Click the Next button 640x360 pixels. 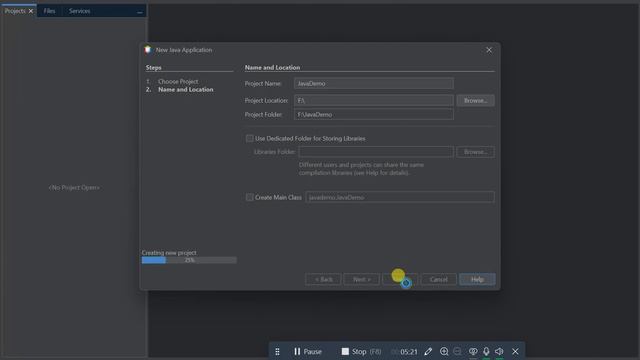point(362,279)
